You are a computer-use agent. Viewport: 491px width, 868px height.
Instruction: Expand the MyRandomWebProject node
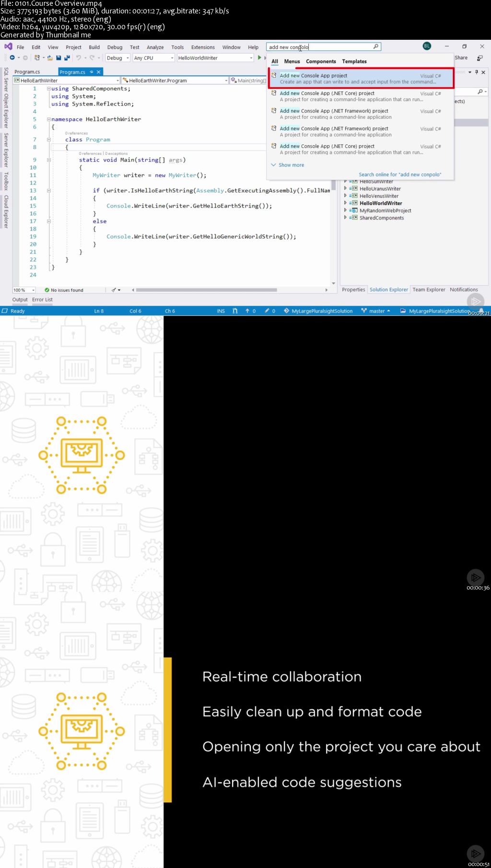(x=345, y=210)
